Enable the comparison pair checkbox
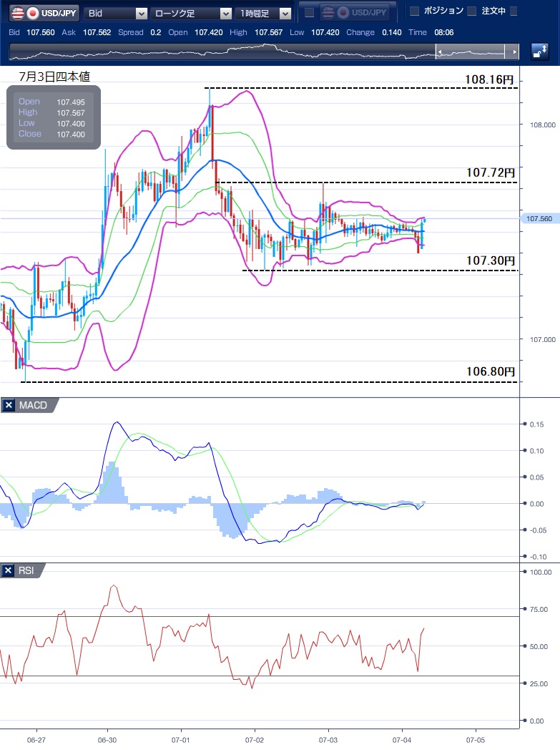The width and height of the screenshot is (560, 750). click(309, 13)
